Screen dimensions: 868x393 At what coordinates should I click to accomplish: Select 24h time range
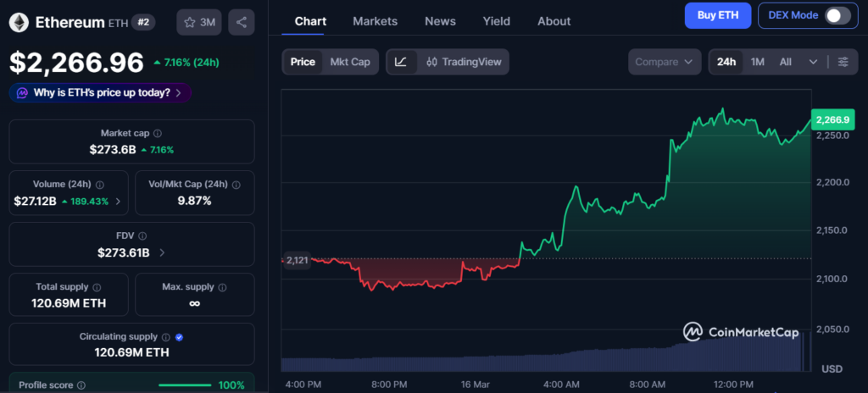(726, 62)
